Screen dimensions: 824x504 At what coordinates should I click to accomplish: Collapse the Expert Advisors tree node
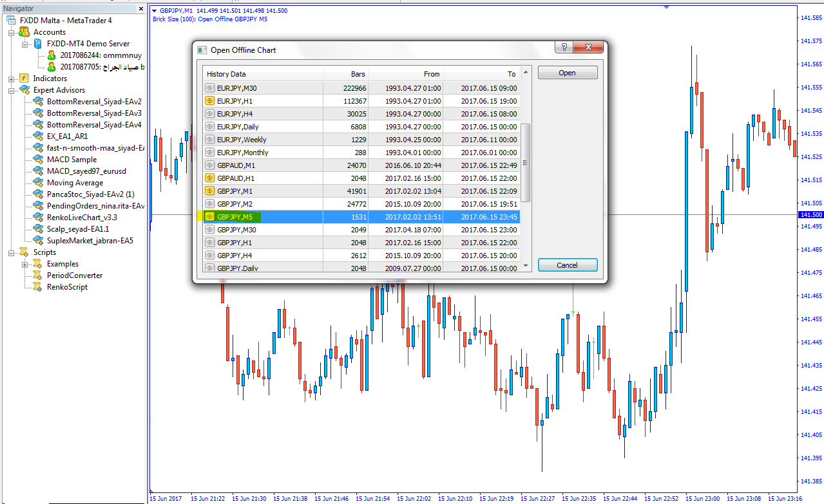click(11, 90)
